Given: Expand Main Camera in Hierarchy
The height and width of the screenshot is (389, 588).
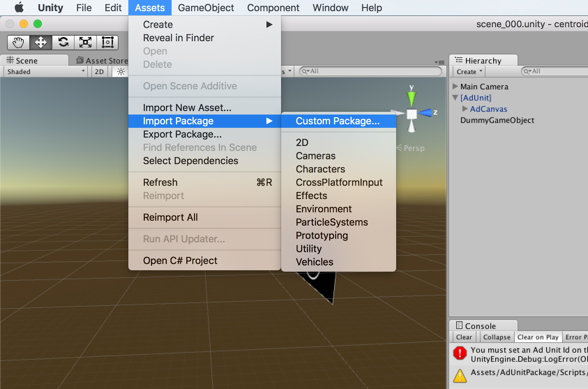Looking at the screenshot, I should (x=455, y=86).
